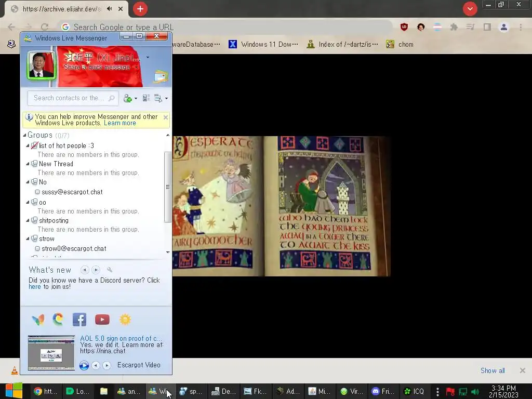Open the email inbox icon in Messenger header
Image resolution: width=532 pixels, height=399 pixels.
[x=161, y=76]
